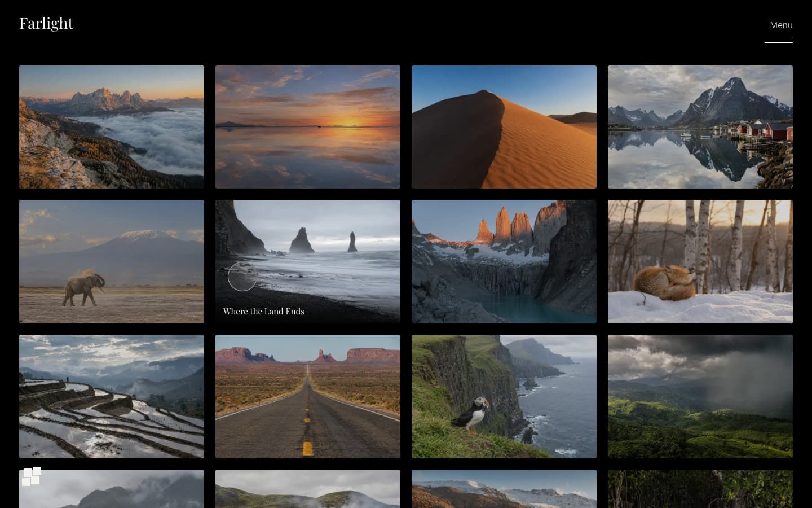812x508 pixels.
Task: Click the "Where the Land Ends" caption
Action: pos(263,311)
